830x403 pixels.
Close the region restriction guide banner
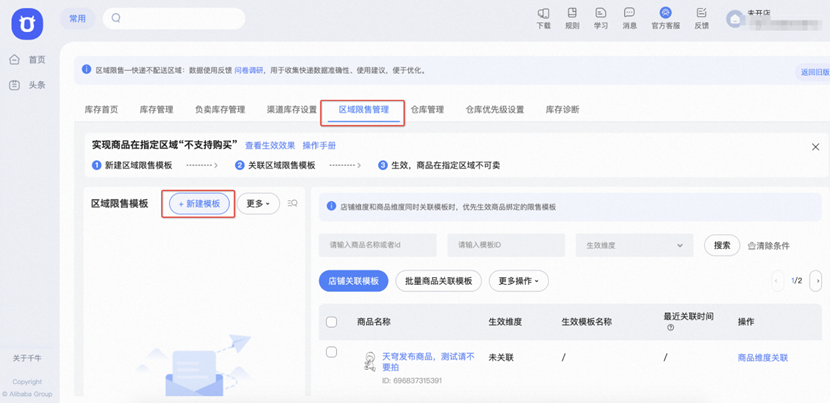click(816, 147)
